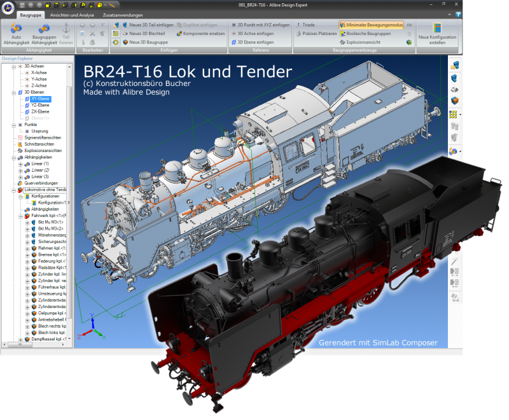Viewport: 509px width, 420px height.
Task: Click Neues 3D Teil einfügen
Action: [148, 25]
